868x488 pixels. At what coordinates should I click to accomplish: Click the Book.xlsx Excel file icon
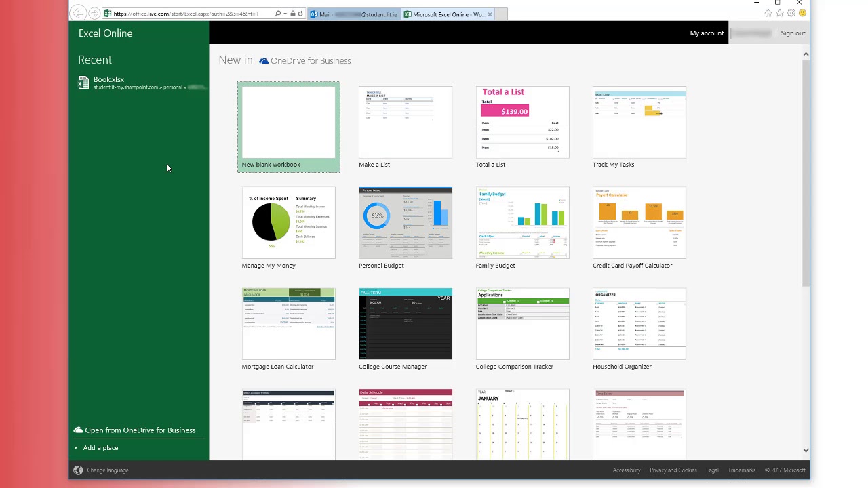click(x=83, y=83)
